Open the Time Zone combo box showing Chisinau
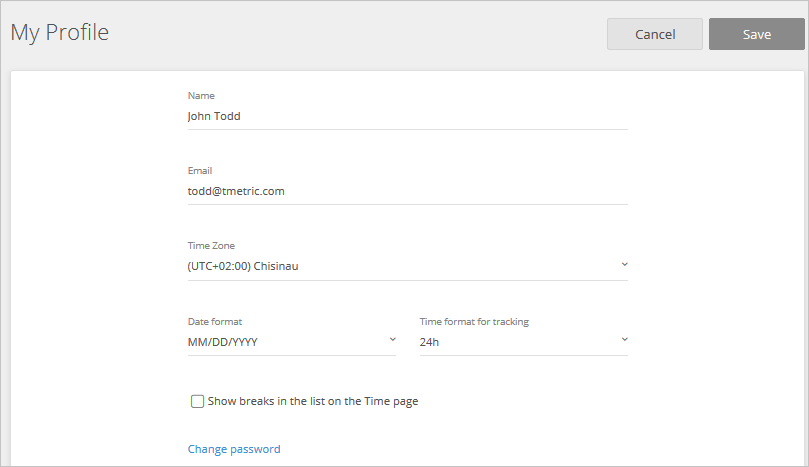Viewport: 809px width, 467px height. (408, 266)
